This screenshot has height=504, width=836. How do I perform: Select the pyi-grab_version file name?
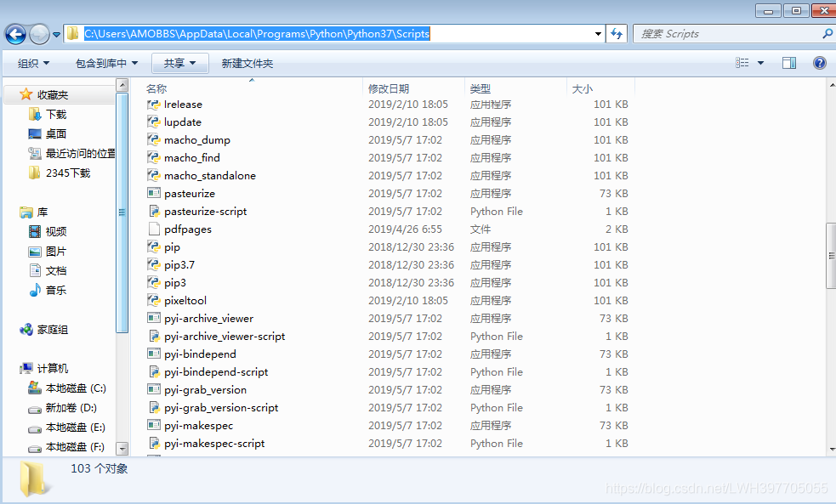pyautogui.click(x=205, y=390)
